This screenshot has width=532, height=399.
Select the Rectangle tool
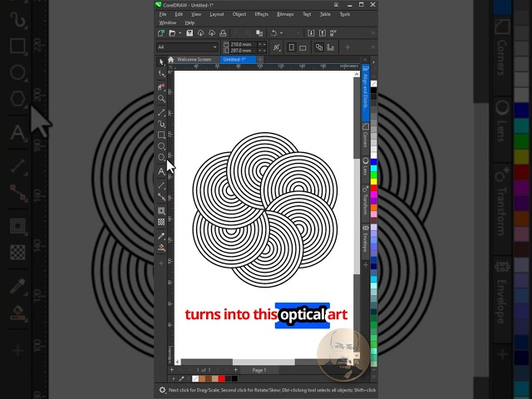[x=161, y=135]
